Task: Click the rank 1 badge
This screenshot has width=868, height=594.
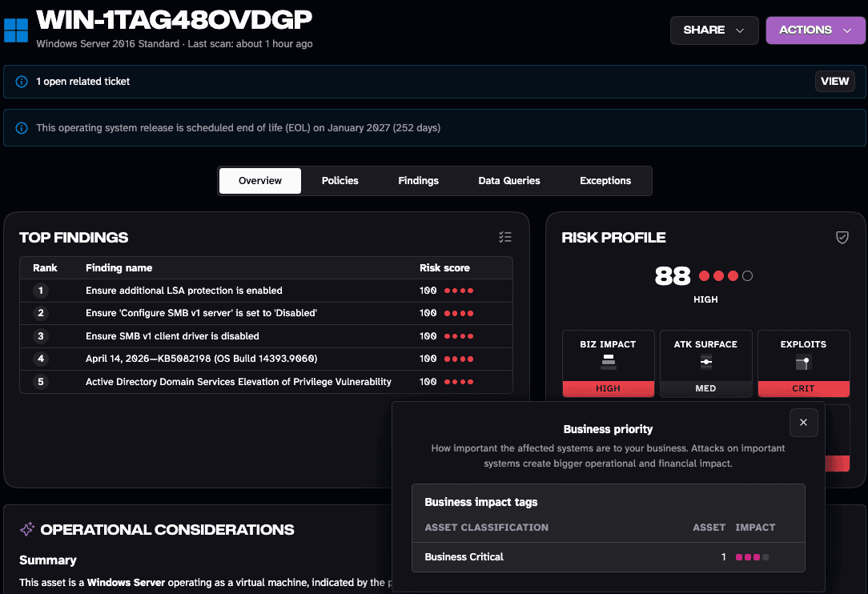Action: [x=40, y=291]
